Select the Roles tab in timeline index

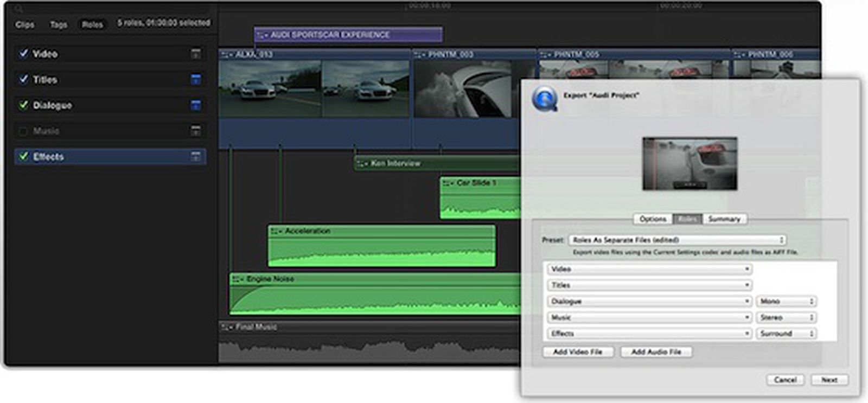point(92,24)
